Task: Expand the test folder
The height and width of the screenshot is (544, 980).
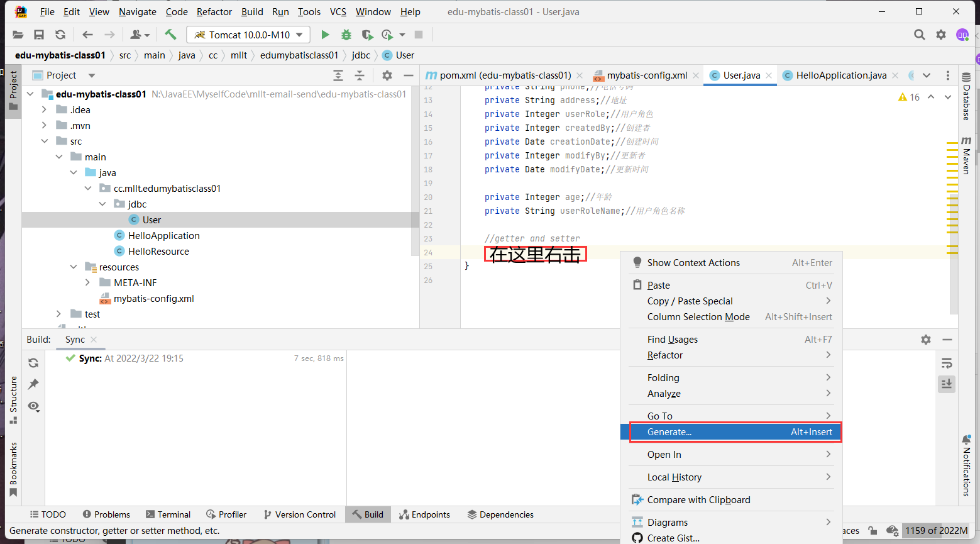Action: click(x=59, y=314)
